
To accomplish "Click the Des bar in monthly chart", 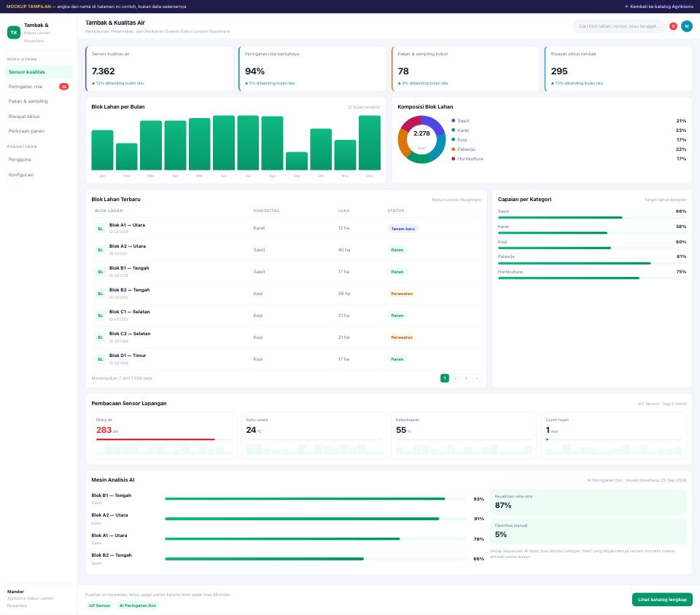I will (370, 143).
